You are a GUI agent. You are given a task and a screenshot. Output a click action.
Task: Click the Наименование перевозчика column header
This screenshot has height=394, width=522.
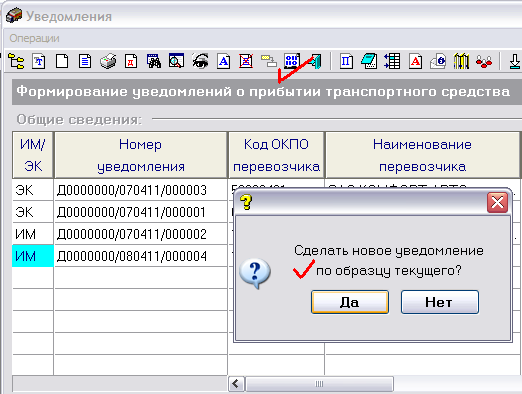(422, 155)
